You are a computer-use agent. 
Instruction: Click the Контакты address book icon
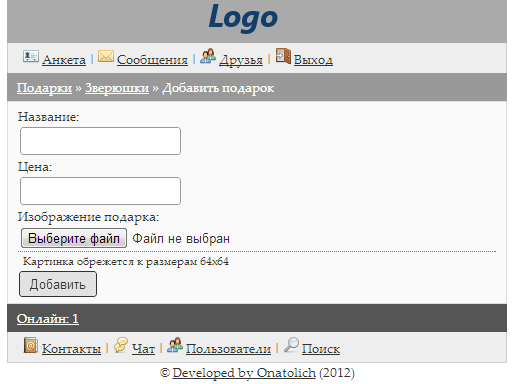[x=31, y=345]
